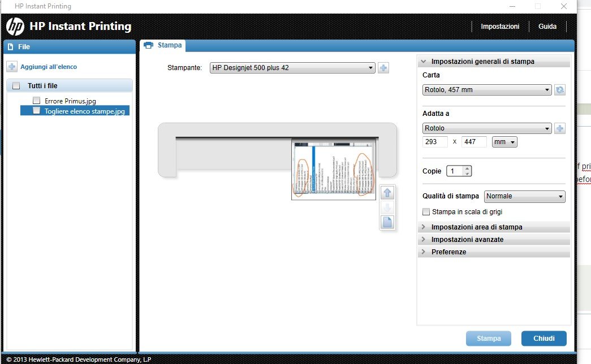This screenshot has width=591, height=364.
Task: Click the Chiudi button
Action: (544, 339)
